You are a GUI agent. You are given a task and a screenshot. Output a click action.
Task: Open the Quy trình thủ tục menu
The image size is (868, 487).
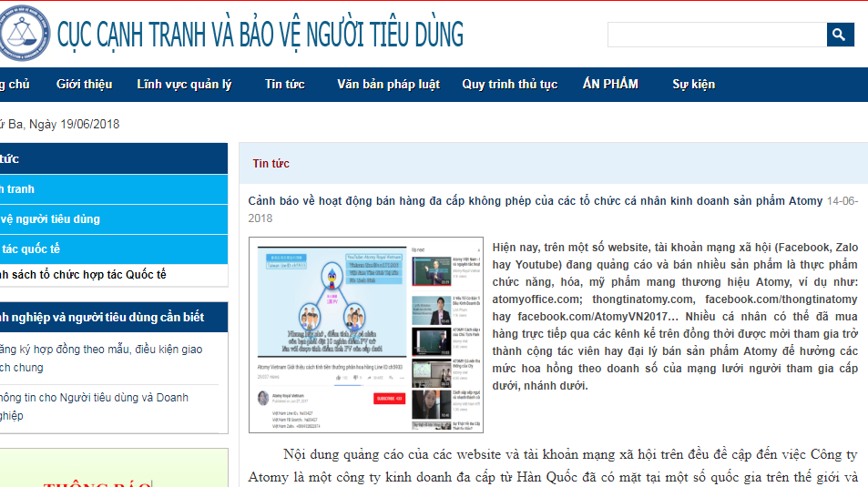click(x=510, y=84)
